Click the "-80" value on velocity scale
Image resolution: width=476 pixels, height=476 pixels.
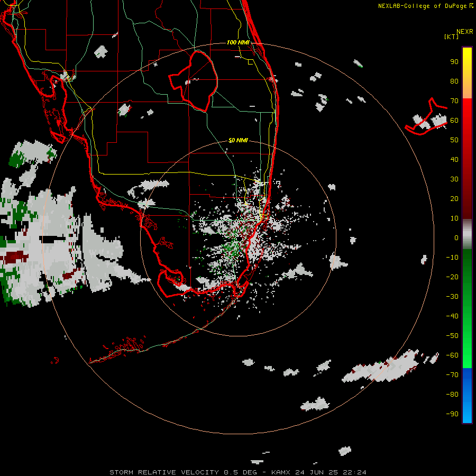coord(452,395)
